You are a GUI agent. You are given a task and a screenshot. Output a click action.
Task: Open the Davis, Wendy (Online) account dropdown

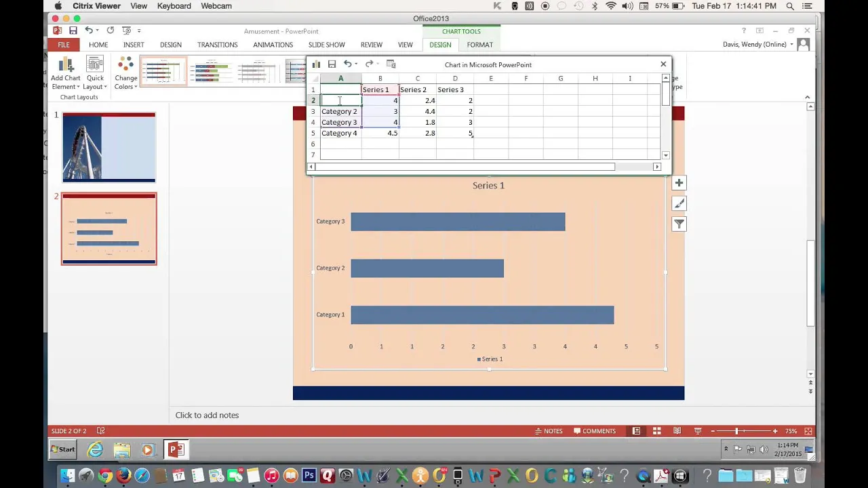point(758,45)
